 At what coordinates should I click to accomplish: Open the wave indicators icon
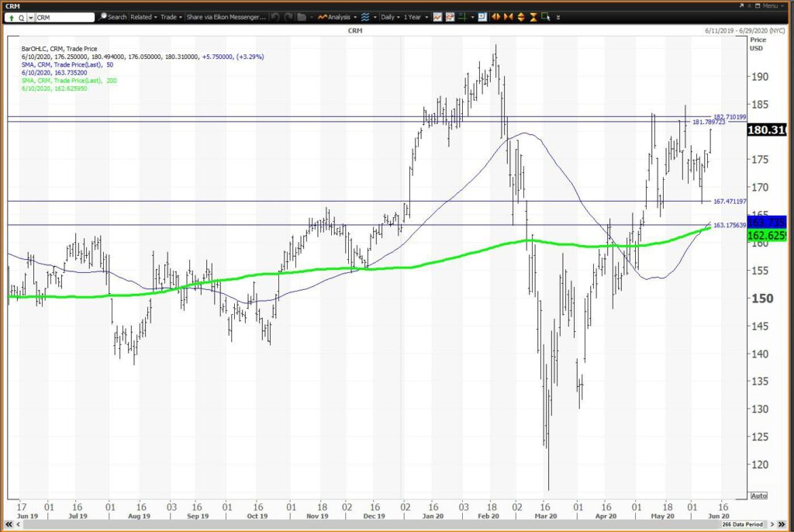(x=365, y=17)
